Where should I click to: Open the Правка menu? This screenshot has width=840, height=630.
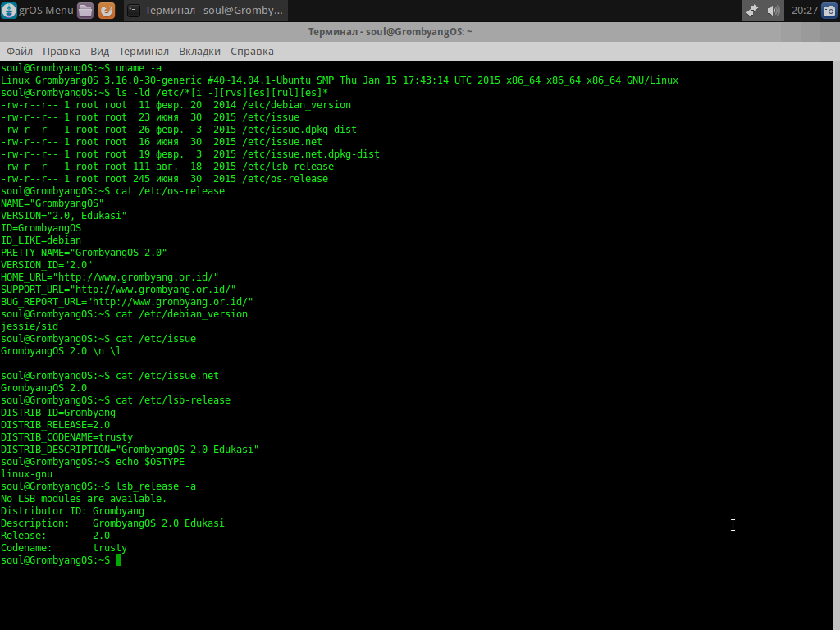click(61, 52)
